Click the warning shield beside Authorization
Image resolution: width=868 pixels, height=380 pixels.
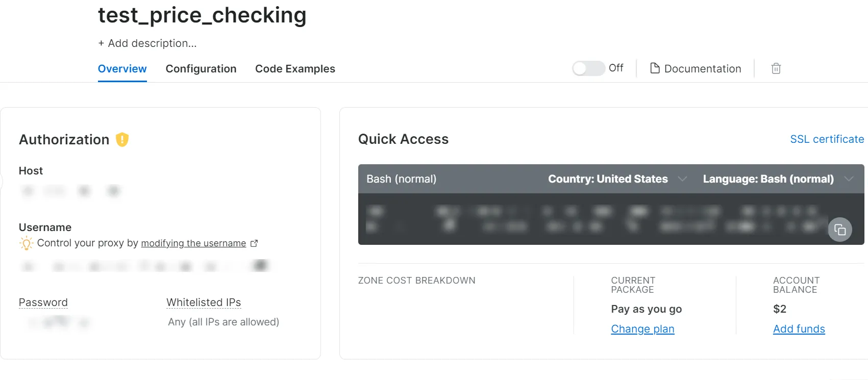[122, 139]
